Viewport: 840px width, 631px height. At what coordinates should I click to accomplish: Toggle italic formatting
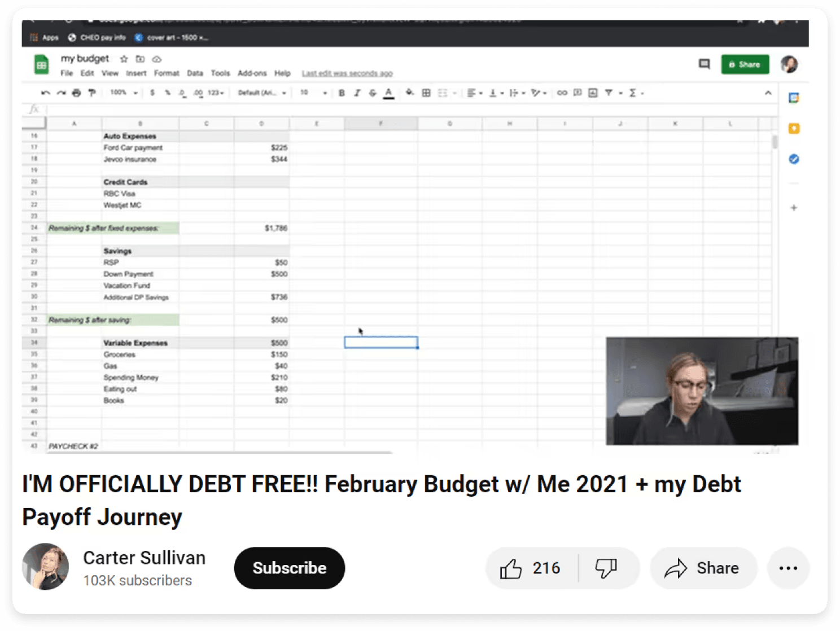(x=357, y=93)
